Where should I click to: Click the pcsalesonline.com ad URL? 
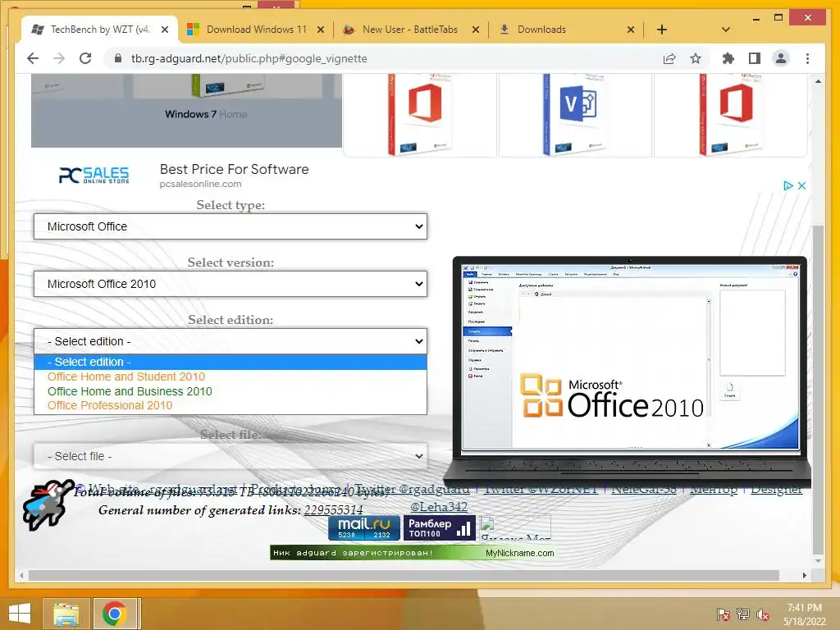[200, 184]
